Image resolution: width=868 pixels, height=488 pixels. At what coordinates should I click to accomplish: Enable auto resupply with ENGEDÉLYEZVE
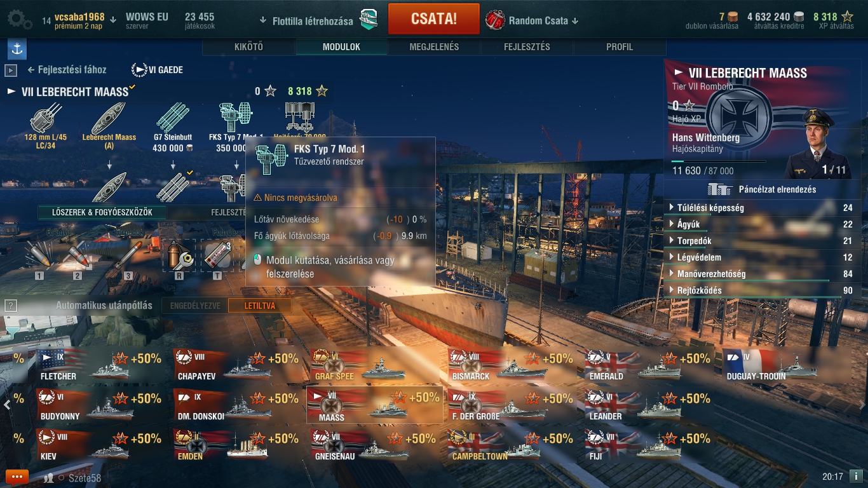(x=194, y=306)
